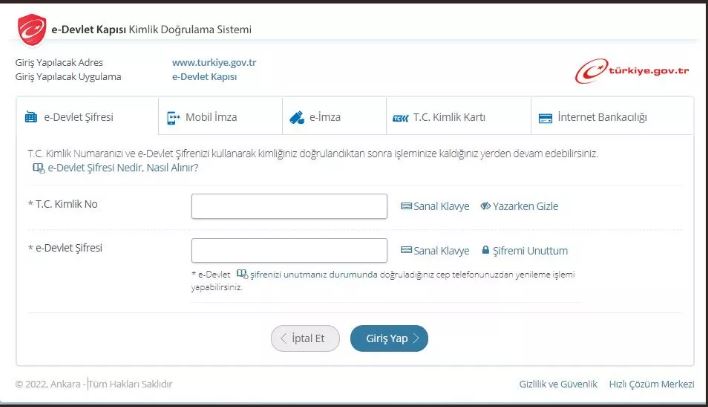The height and width of the screenshot is (407, 708).
Task: Open Sanal Klavye for e-Devlet Şifresi
Action: (435, 251)
